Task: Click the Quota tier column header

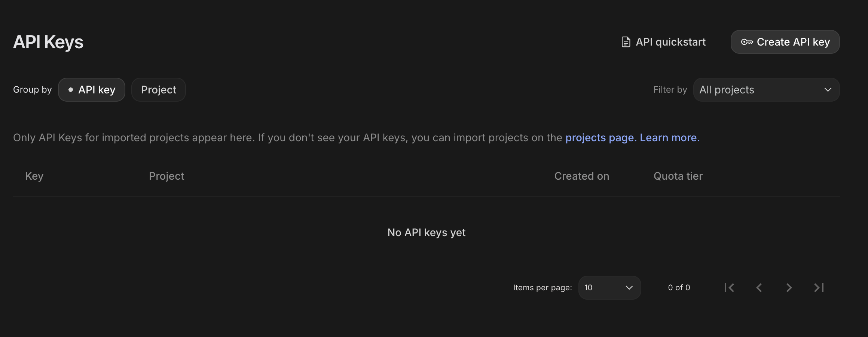Action: [678, 176]
